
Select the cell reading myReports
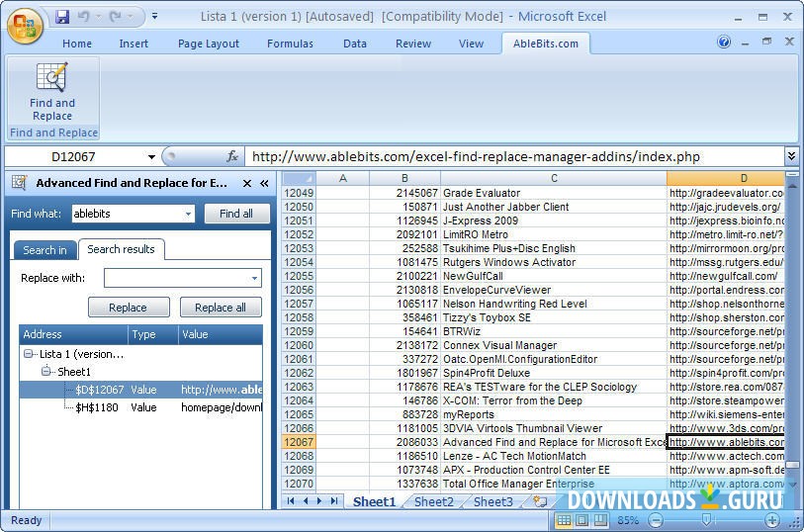pyautogui.click(x=554, y=414)
